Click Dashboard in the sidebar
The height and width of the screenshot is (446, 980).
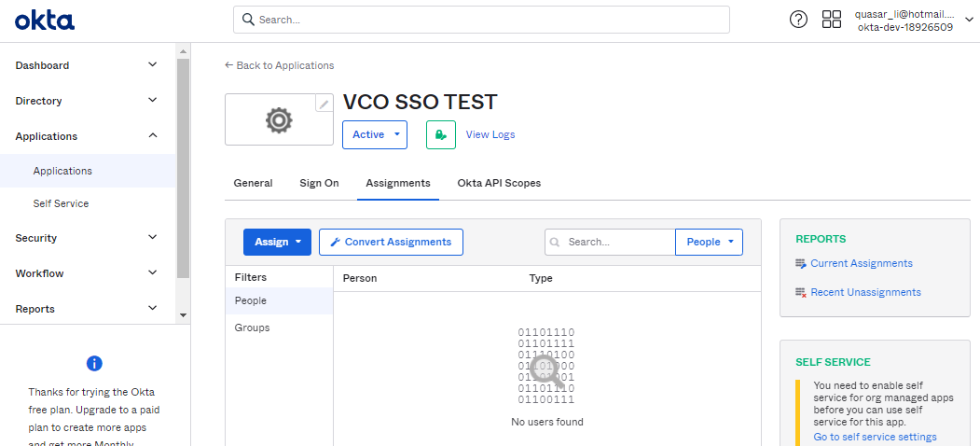[43, 65]
